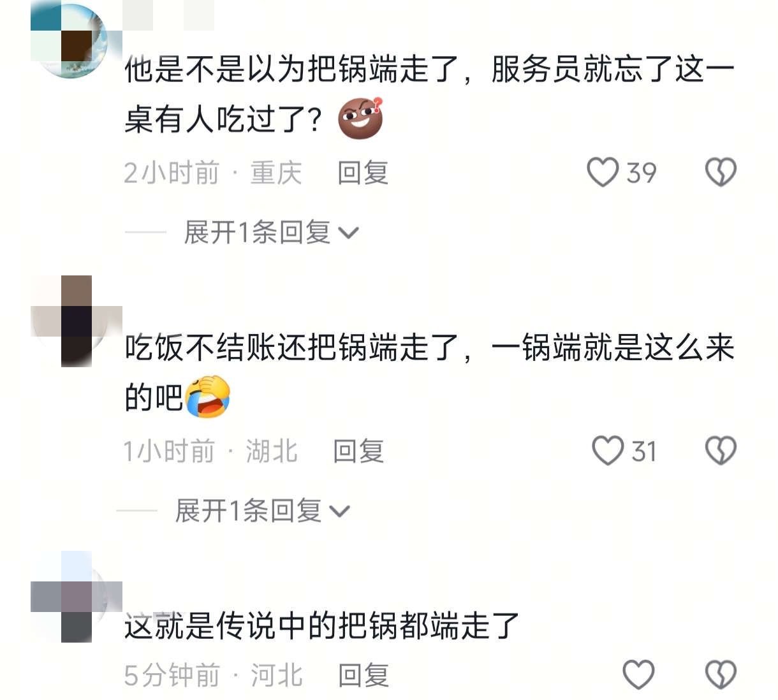
Task: Expand 展开1条回复 under the Chongqing comment
Action: click(x=271, y=232)
